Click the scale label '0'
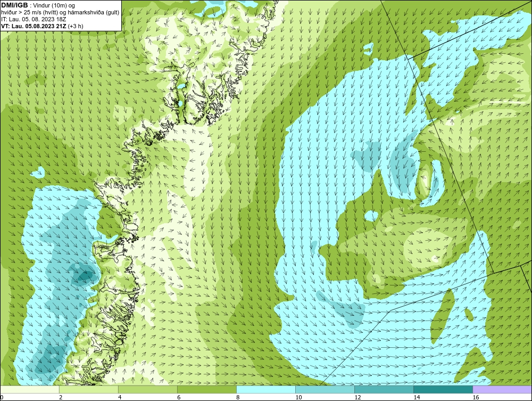The width and height of the screenshot is (532, 401). click(x=2, y=397)
